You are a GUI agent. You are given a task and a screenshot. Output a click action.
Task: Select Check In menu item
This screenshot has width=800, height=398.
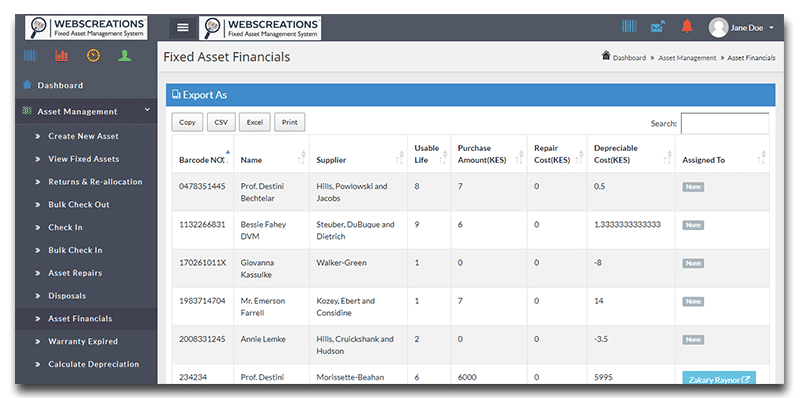[65, 227]
